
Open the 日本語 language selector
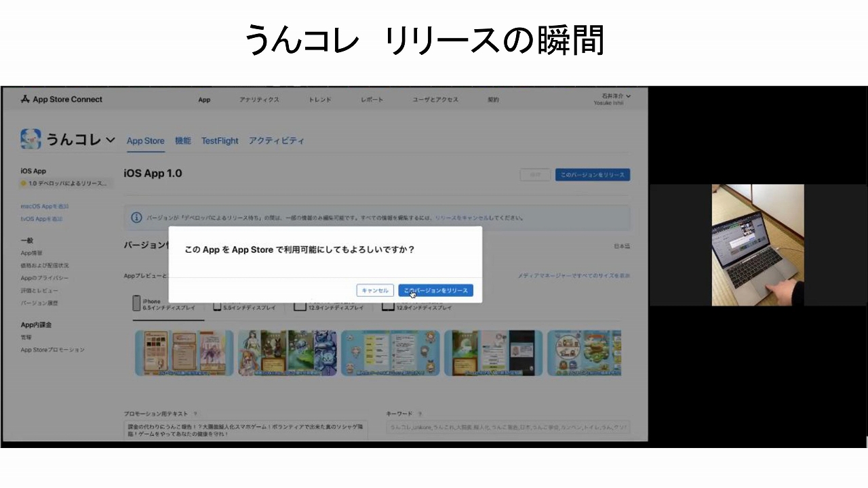click(621, 246)
